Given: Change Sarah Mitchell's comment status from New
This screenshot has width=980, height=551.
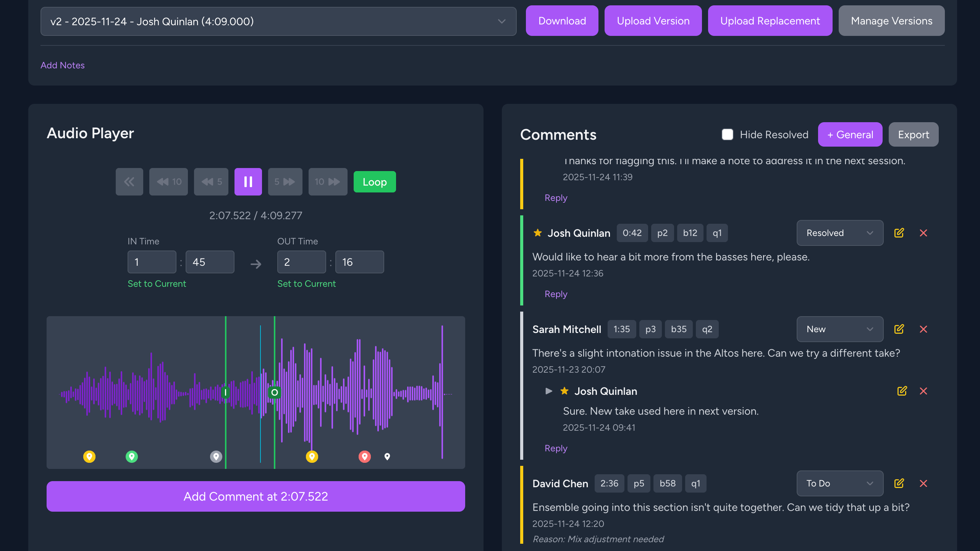Looking at the screenshot, I should [x=839, y=329].
